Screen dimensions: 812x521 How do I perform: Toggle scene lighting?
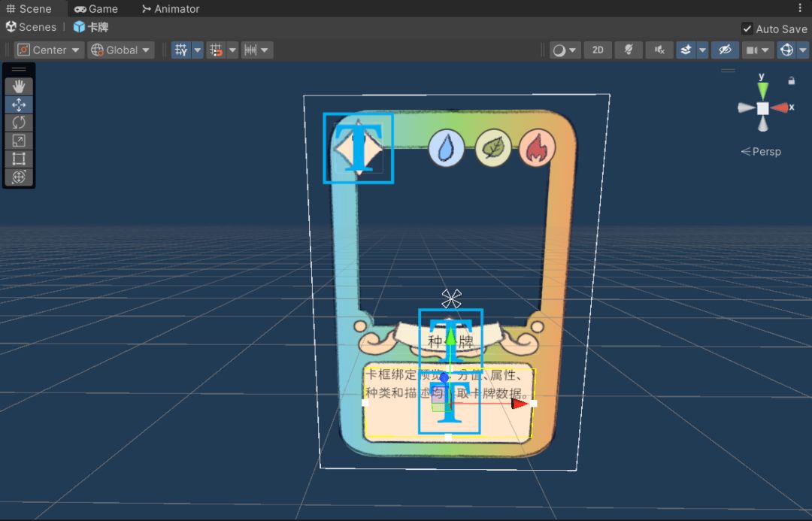point(628,50)
